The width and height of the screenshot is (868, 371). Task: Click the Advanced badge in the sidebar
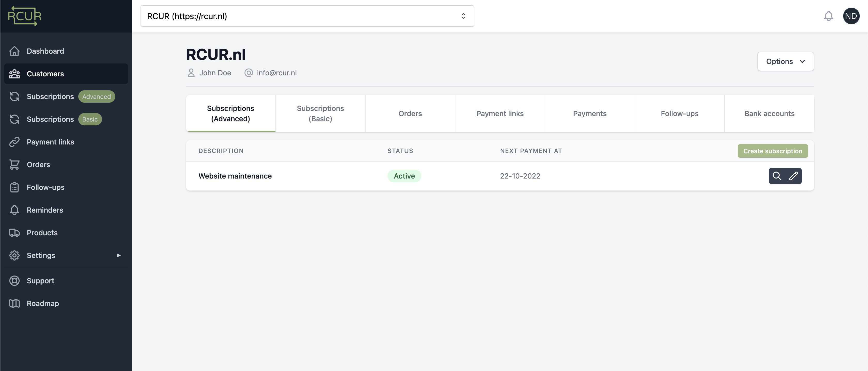pos(97,97)
